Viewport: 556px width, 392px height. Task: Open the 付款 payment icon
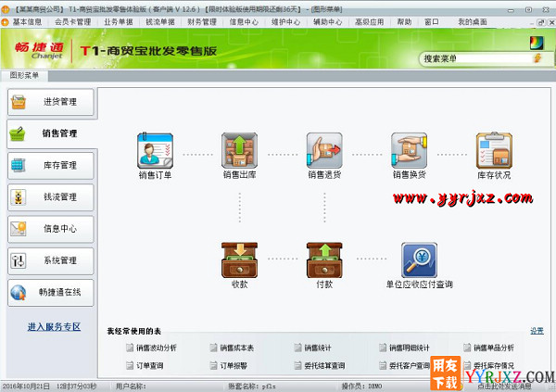tap(324, 260)
